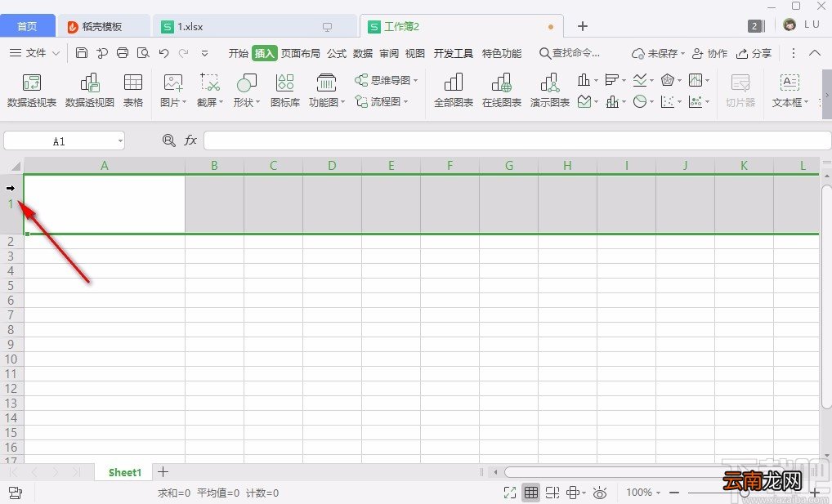This screenshot has width=832, height=504.
Task: Switch to Formulas (公式) tab
Action: pos(337,54)
